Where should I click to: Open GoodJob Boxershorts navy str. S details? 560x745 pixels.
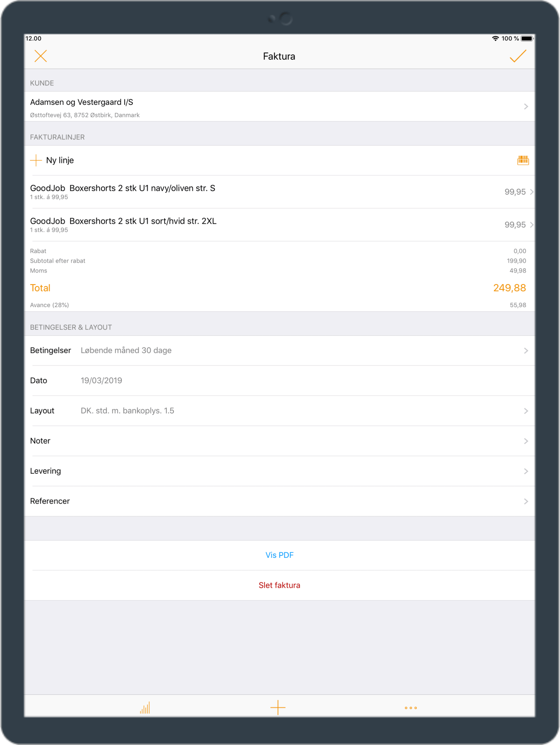coord(280,193)
